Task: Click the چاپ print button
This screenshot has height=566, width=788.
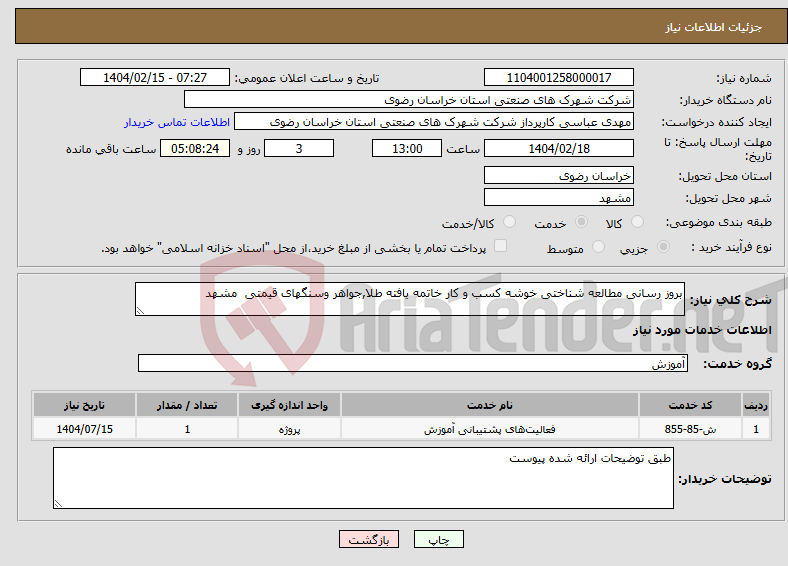Action: point(438,539)
